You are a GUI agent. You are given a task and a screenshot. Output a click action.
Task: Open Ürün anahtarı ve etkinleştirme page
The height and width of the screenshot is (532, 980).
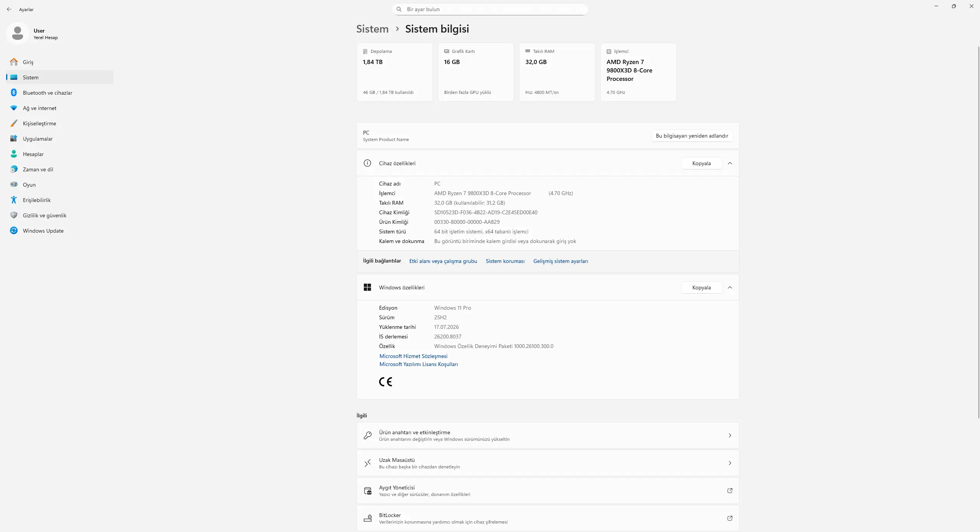(548, 435)
